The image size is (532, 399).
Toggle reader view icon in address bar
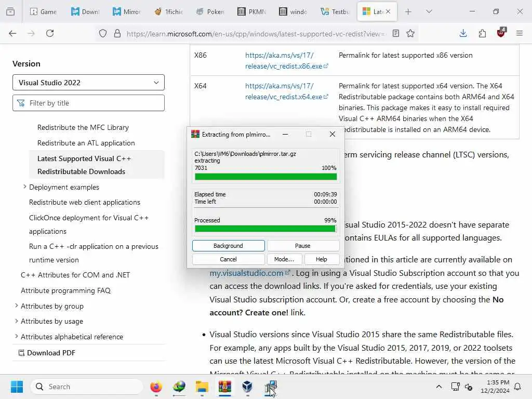(x=395, y=33)
